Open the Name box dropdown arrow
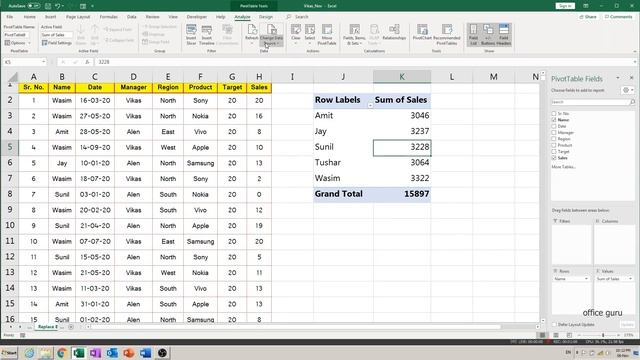Screen dimensions: 640x360 point(43,62)
